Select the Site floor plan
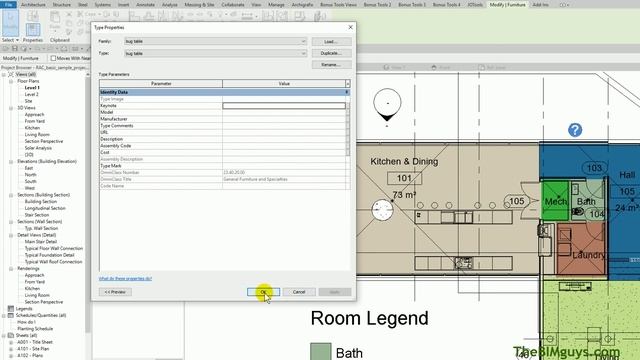 [x=28, y=101]
